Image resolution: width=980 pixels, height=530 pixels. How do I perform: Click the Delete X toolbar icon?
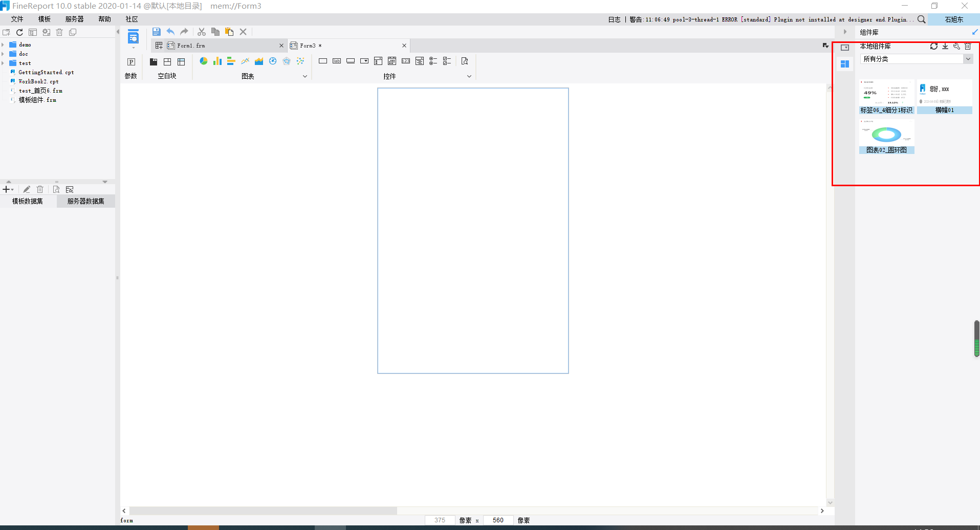(243, 32)
